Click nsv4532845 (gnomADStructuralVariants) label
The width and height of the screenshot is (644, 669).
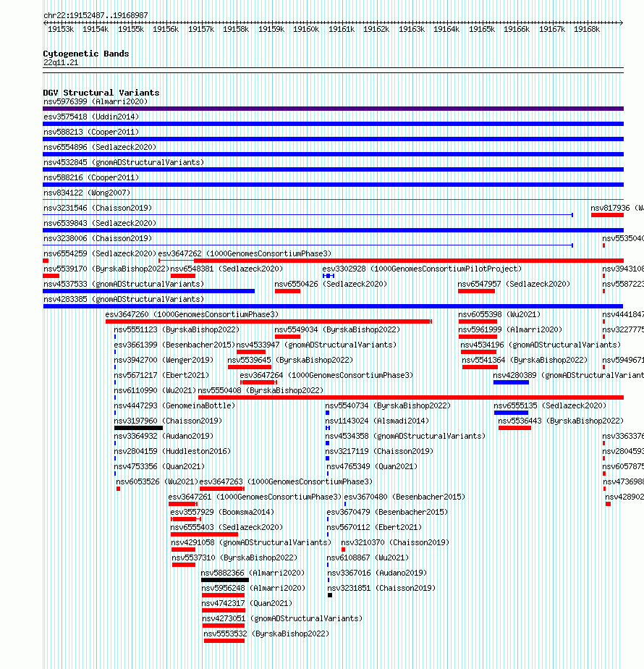124,163
